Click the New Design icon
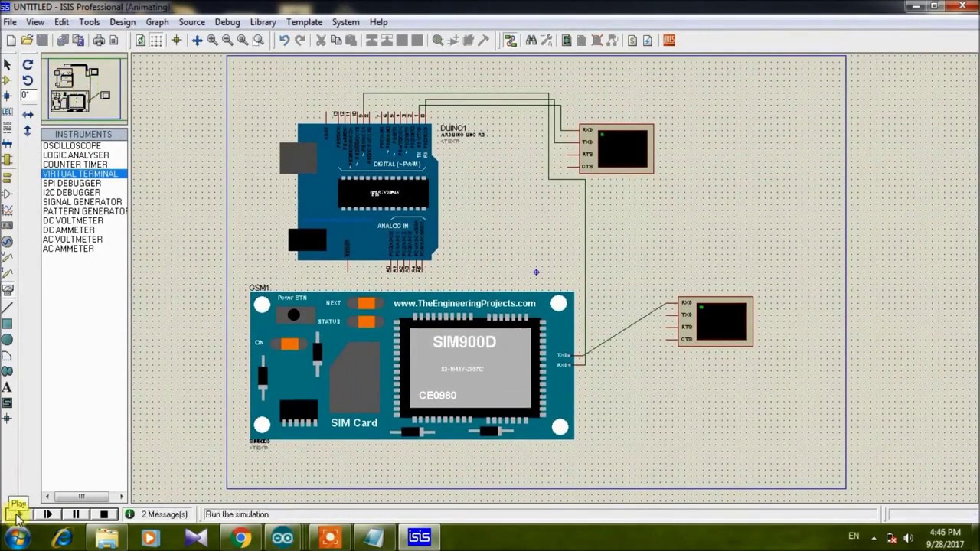Screen dimensions: 980x551 tap(11, 41)
